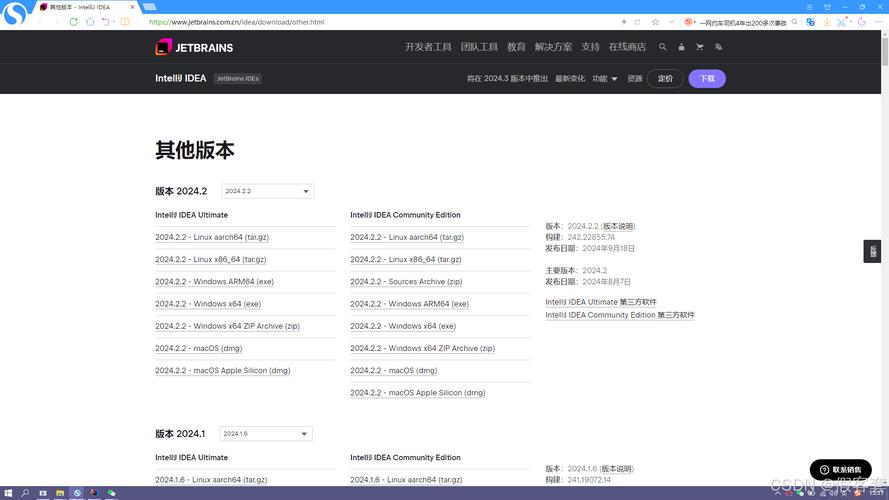Click Sogou browser taskbar icon
The height and width of the screenshot is (500, 889).
tap(77, 493)
